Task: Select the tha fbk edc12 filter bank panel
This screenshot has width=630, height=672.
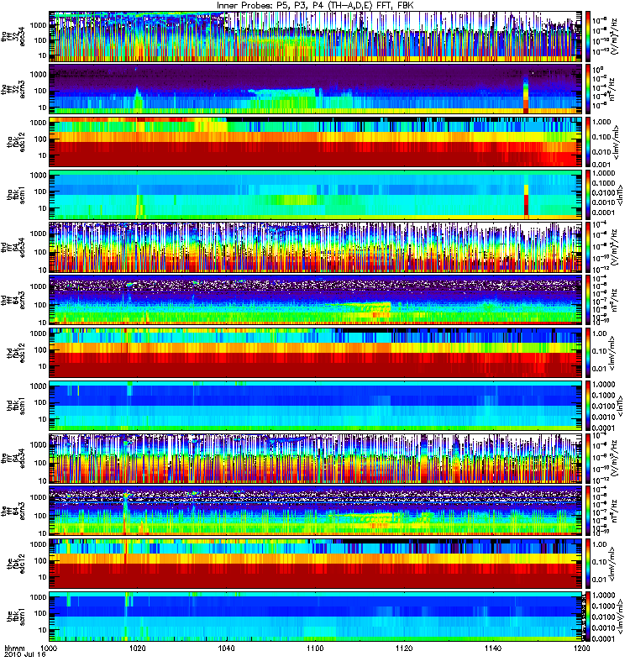Action: (x=316, y=142)
